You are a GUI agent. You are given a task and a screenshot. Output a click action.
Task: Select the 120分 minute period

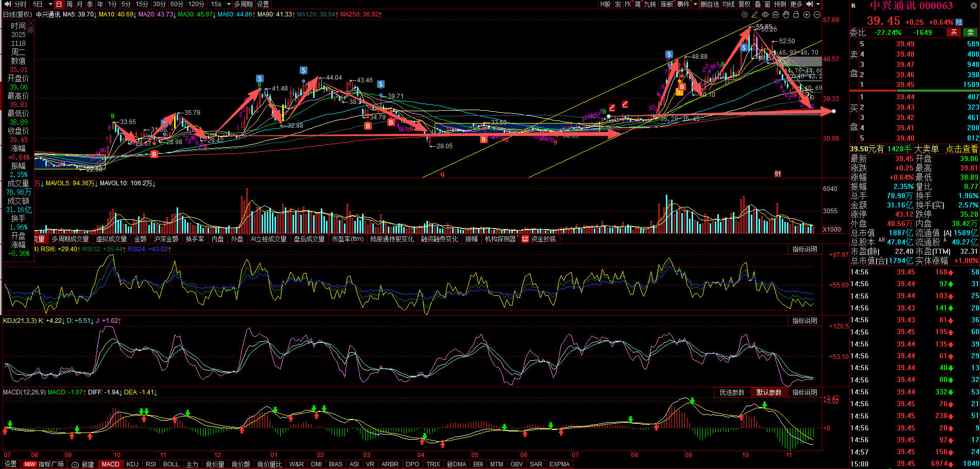(x=196, y=4)
